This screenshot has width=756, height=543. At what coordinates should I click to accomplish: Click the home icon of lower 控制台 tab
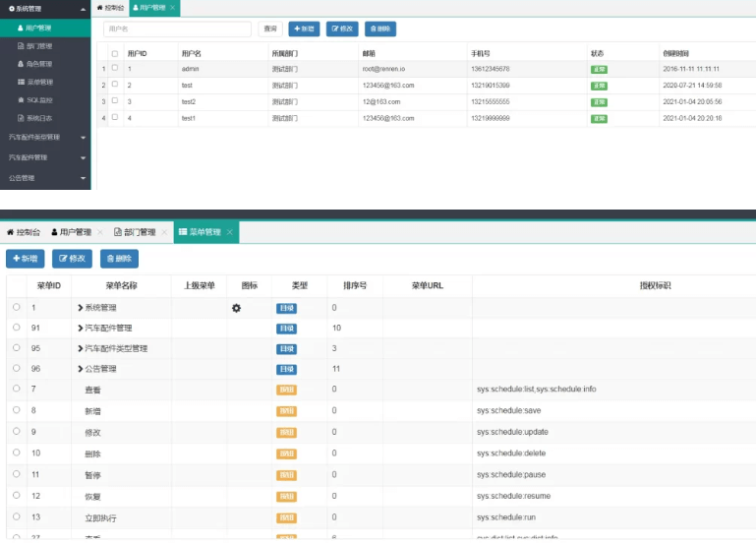10,232
